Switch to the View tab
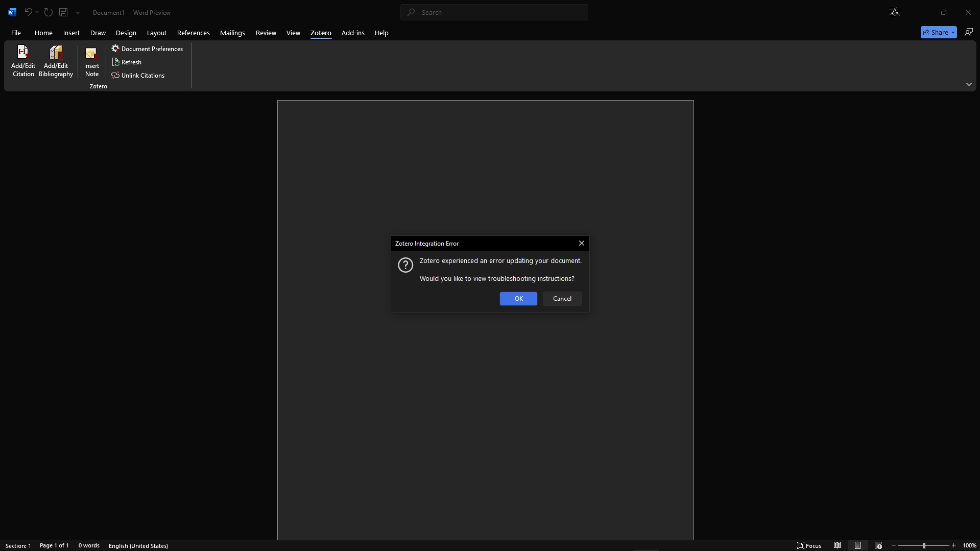The width and height of the screenshot is (980, 551). pos(293,33)
